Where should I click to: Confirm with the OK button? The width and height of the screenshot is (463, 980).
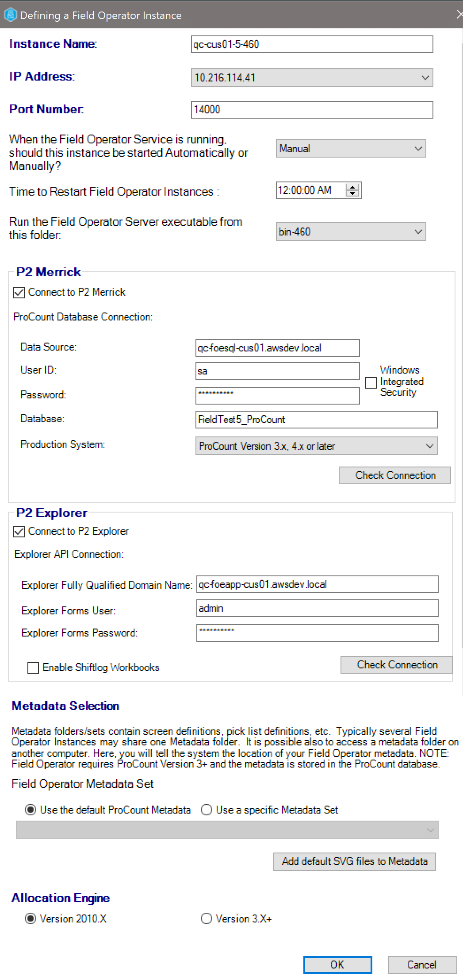337,965
